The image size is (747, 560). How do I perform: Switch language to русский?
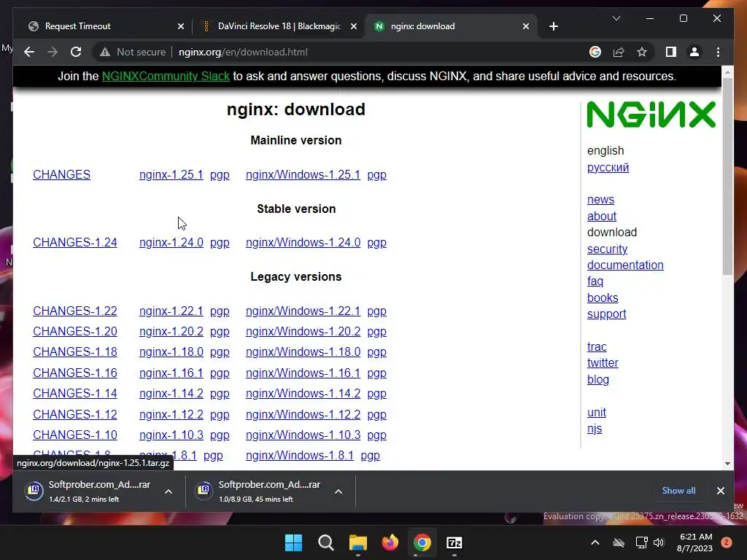pos(608,168)
